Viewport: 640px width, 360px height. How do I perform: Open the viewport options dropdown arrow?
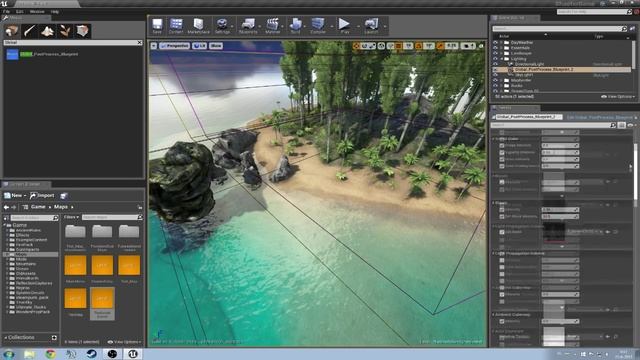point(154,46)
